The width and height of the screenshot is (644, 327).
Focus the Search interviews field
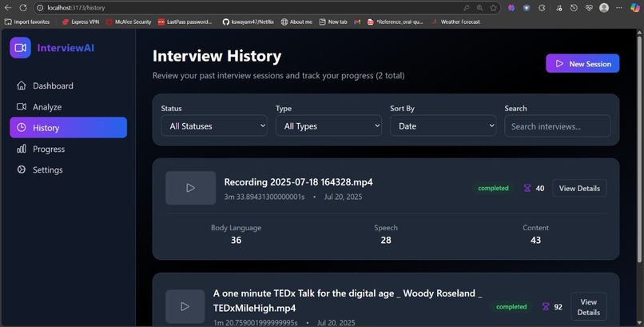[558, 126]
